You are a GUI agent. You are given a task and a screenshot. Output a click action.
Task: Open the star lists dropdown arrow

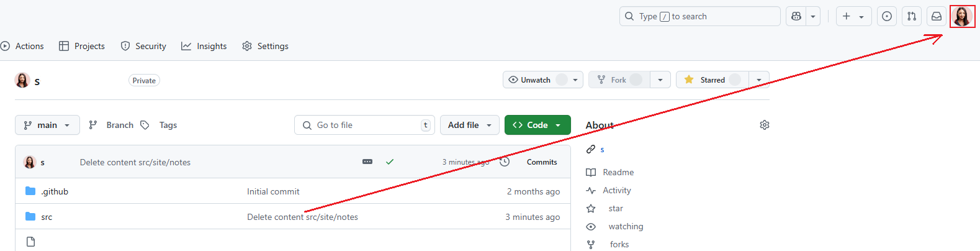pos(759,80)
